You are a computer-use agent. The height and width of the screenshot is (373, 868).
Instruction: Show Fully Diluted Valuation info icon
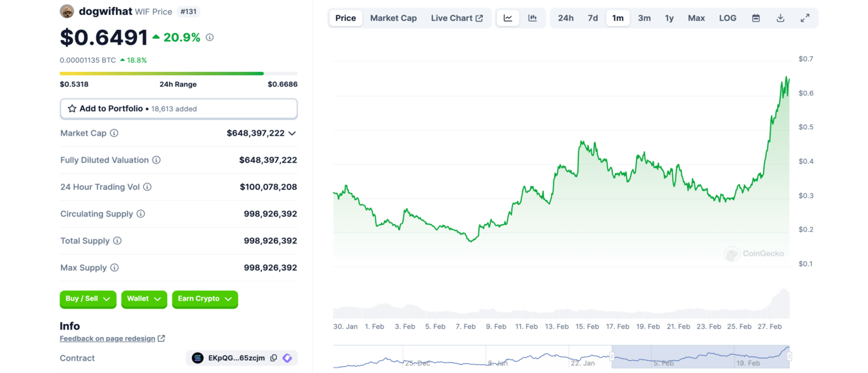[156, 160]
